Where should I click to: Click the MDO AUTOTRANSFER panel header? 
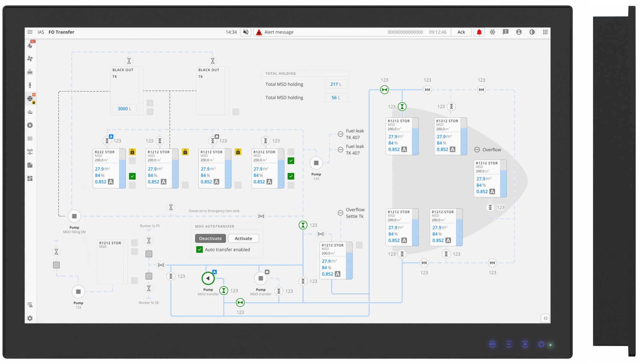point(215,226)
